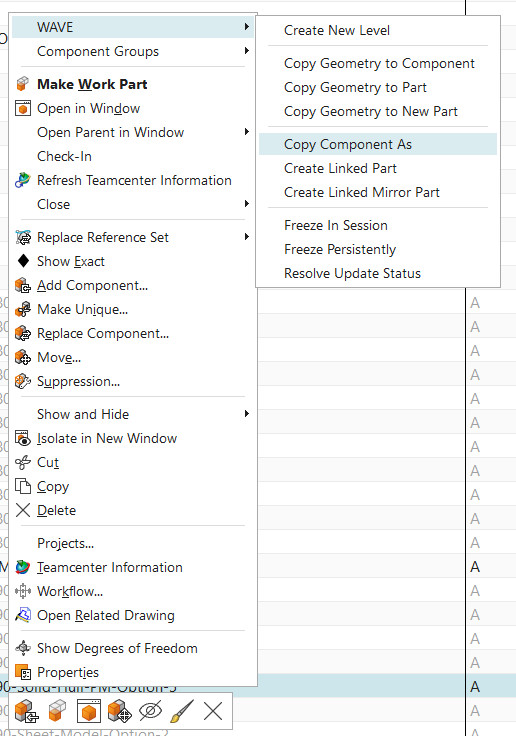
Task: Click the Add Component icon
Action: [23, 285]
